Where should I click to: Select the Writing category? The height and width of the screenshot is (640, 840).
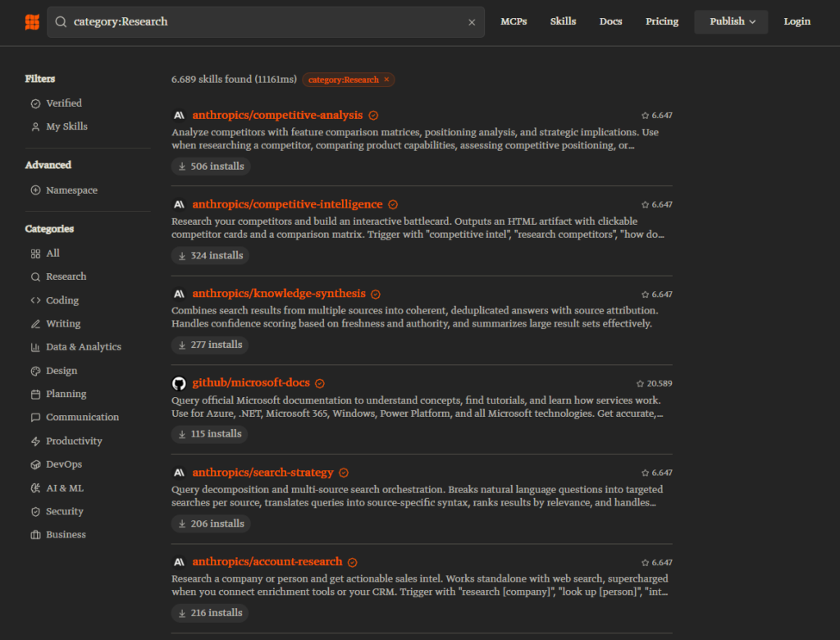(x=56, y=324)
